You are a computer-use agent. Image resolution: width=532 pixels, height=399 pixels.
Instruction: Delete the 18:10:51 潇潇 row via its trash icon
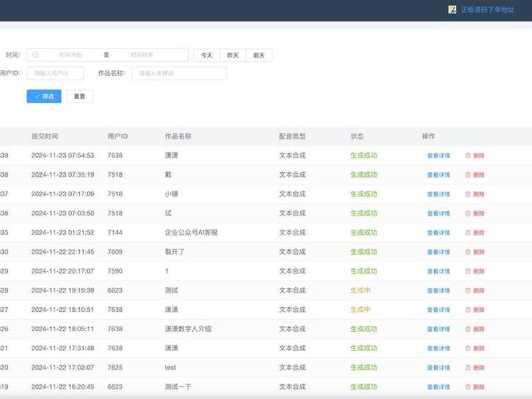[468, 310]
